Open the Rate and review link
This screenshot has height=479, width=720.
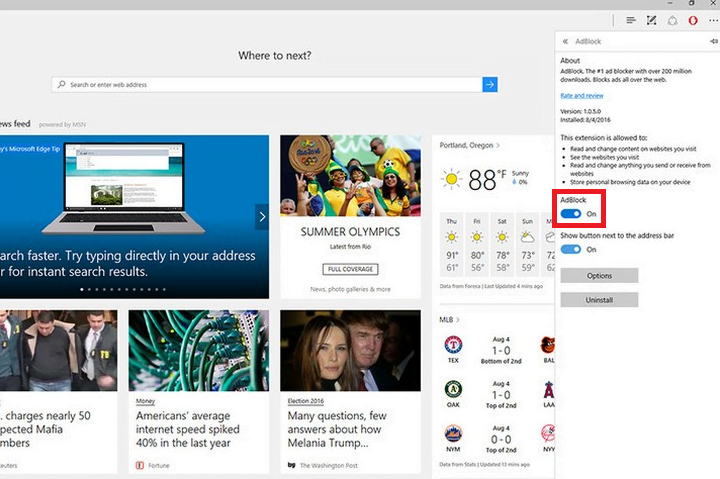point(582,96)
